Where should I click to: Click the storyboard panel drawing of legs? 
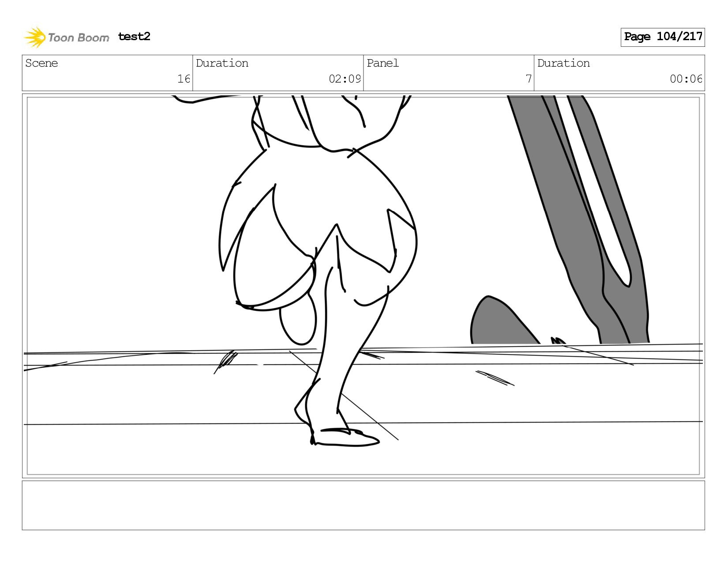coord(363,286)
